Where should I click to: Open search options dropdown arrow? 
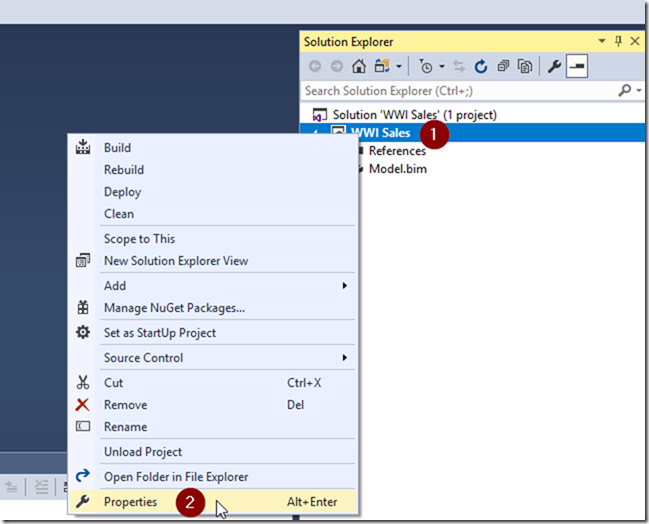[639, 90]
